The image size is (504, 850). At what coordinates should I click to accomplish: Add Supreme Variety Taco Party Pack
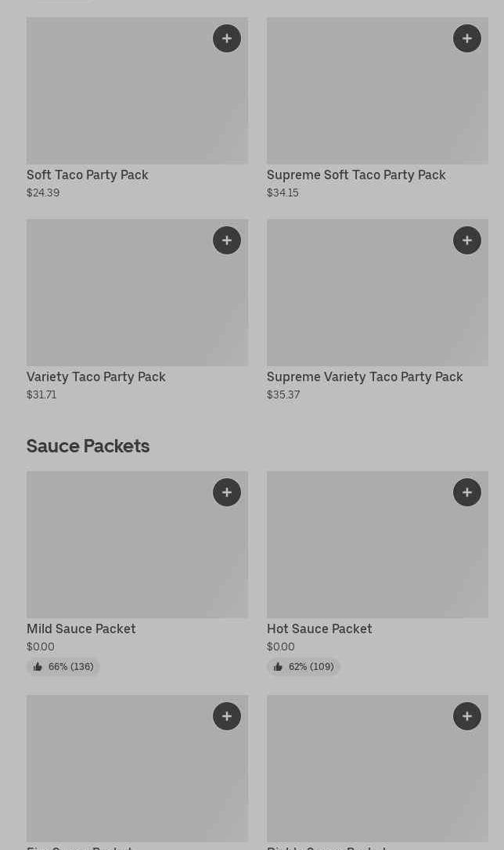coord(467,240)
